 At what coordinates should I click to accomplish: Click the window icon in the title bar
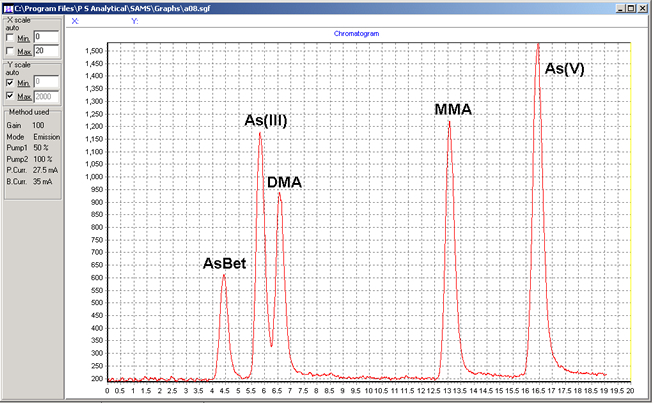click(8, 8)
